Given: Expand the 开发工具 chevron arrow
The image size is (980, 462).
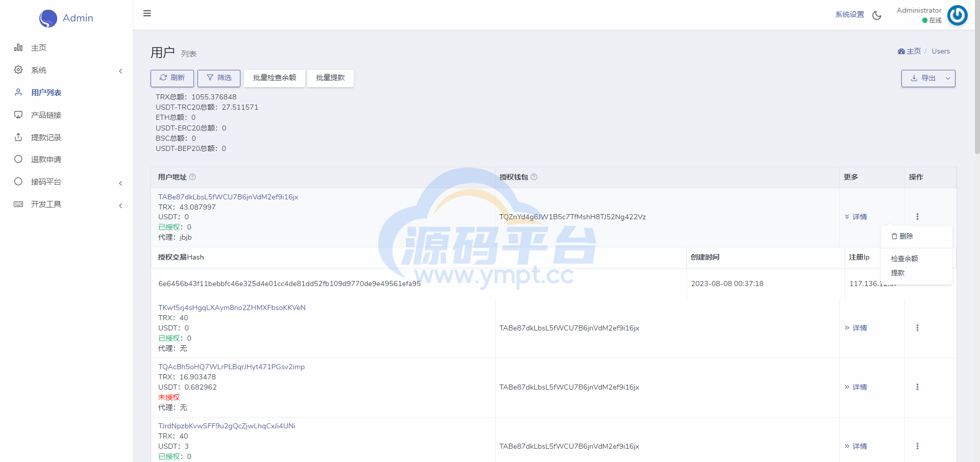Looking at the screenshot, I should (x=120, y=206).
